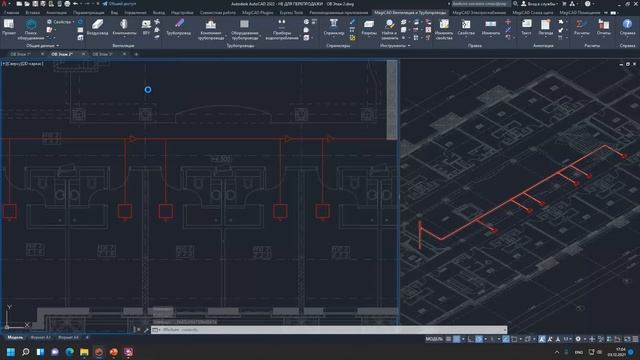Open the Компонент трубопровода tool
This screenshot has height=360, width=640.
[211, 29]
